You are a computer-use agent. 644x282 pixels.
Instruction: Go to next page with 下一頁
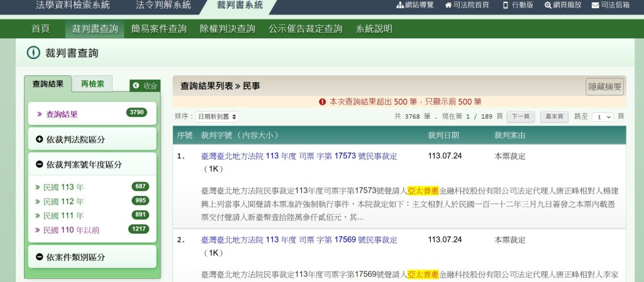(520, 117)
